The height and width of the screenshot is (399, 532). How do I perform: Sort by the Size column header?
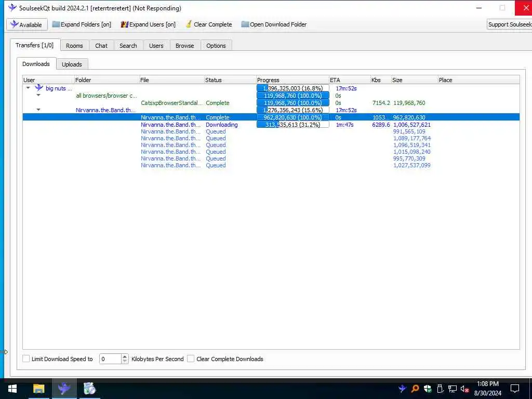(x=415, y=80)
